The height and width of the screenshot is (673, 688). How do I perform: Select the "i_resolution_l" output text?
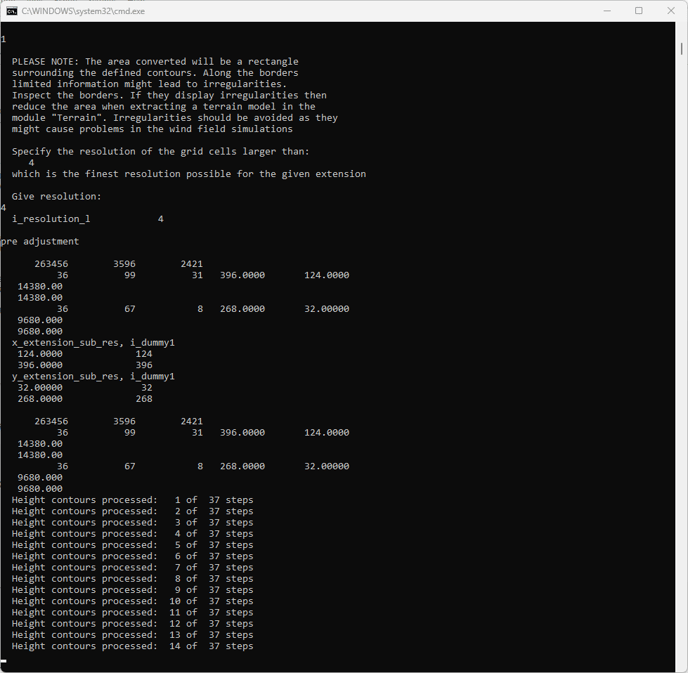tap(51, 219)
